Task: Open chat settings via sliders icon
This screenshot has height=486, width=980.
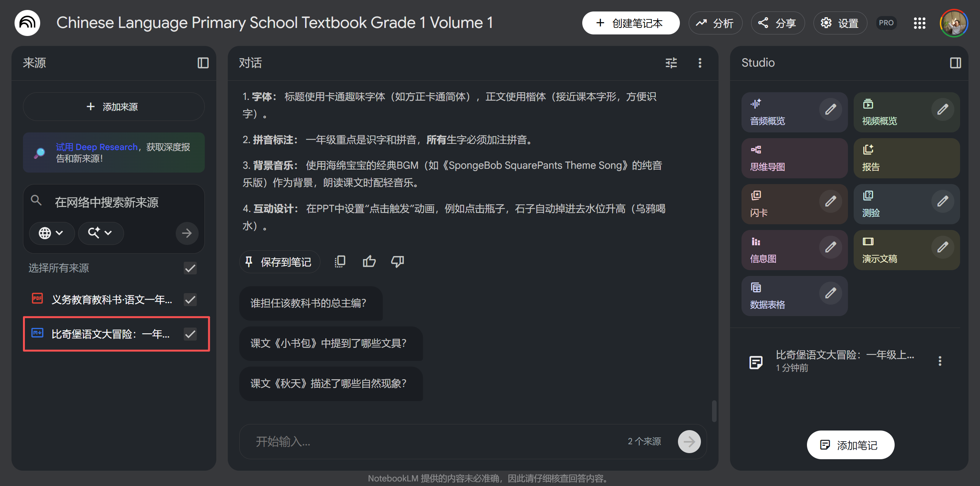Action: (671, 63)
